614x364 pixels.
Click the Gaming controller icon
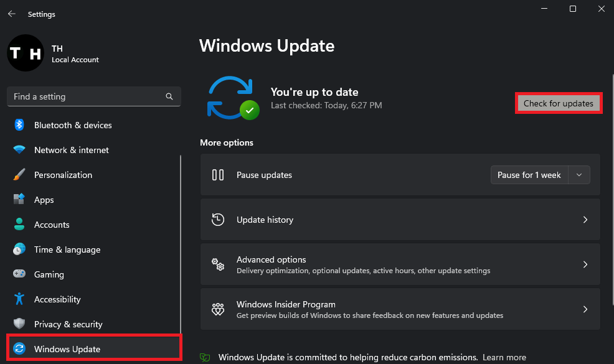coord(19,274)
